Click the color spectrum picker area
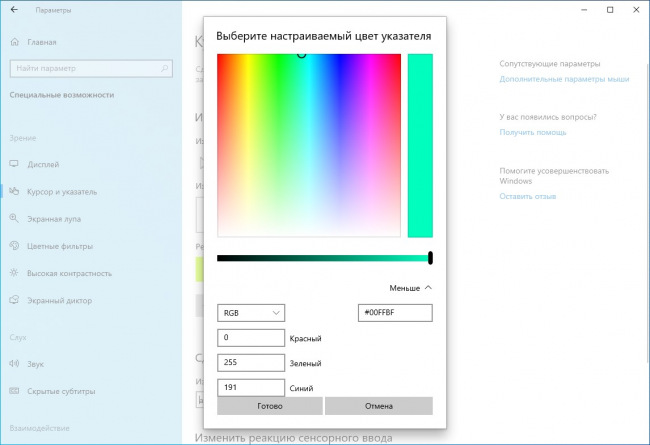The height and width of the screenshot is (445, 650). (309, 146)
